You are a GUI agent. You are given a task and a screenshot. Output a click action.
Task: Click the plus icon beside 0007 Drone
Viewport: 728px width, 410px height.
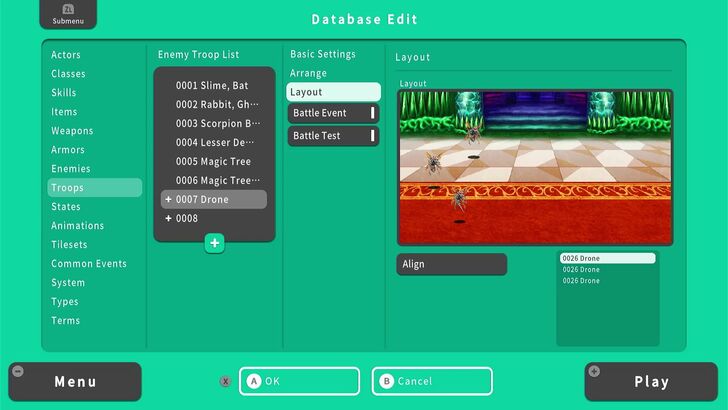(168, 199)
